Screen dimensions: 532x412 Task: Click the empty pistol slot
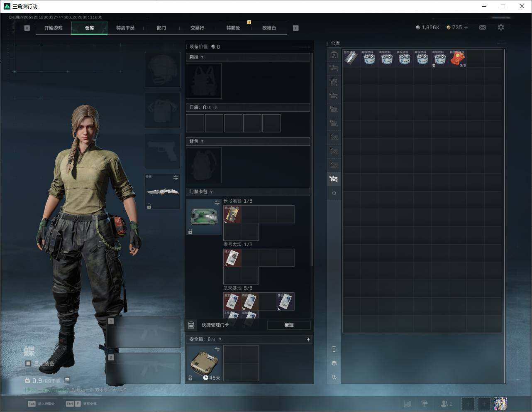(x=162, y=151)
